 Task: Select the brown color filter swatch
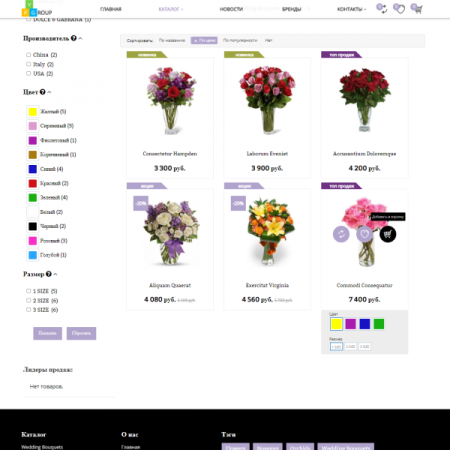pyautogui.click(x=33, y=155)
